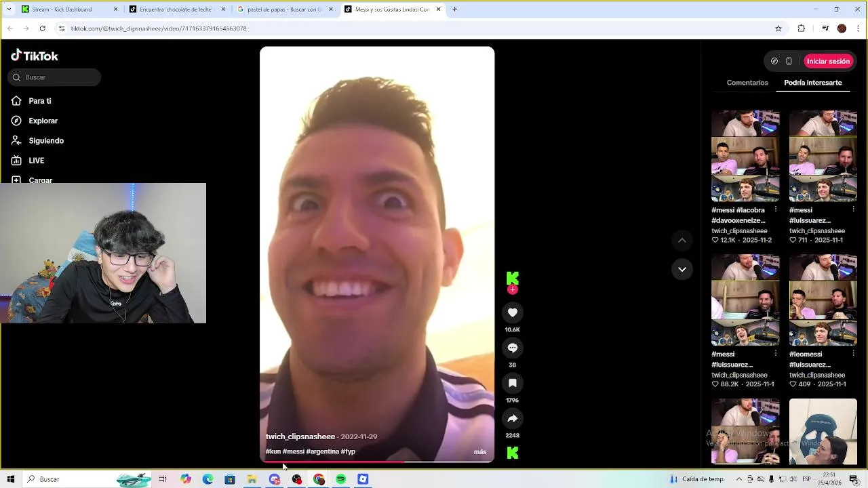Open Windows Start menu
This screenshot has height=488, width=868.
coord(11,479)
